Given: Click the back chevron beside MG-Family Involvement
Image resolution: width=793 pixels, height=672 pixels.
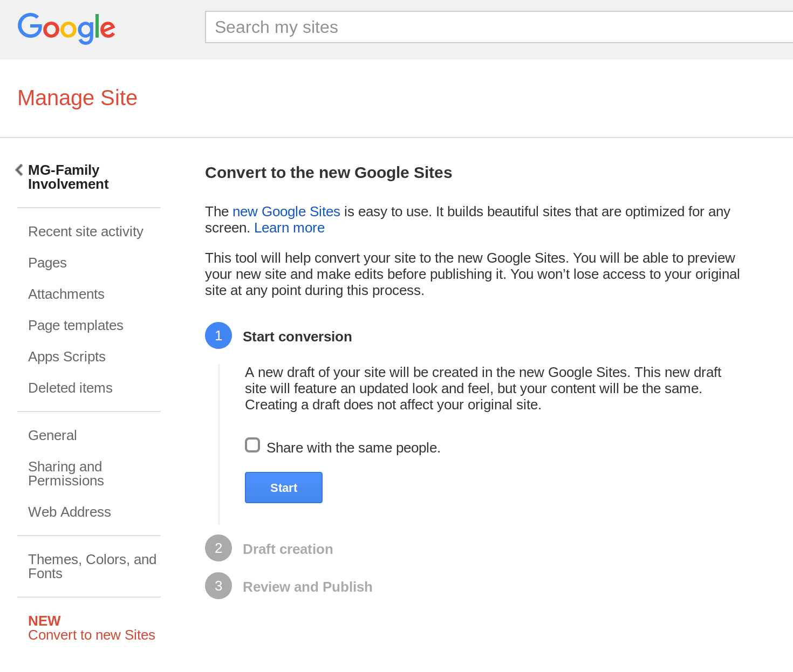Looking at the screenshot, I should 19,170.
